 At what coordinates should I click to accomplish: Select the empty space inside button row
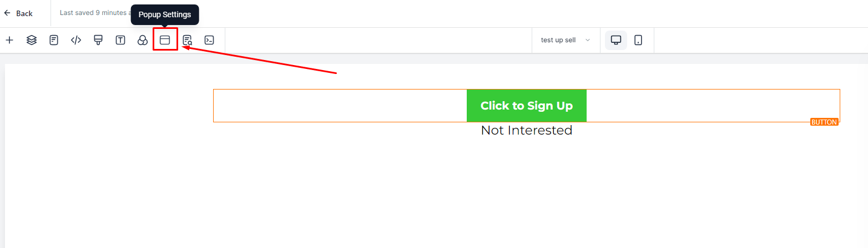pos(340,106)
